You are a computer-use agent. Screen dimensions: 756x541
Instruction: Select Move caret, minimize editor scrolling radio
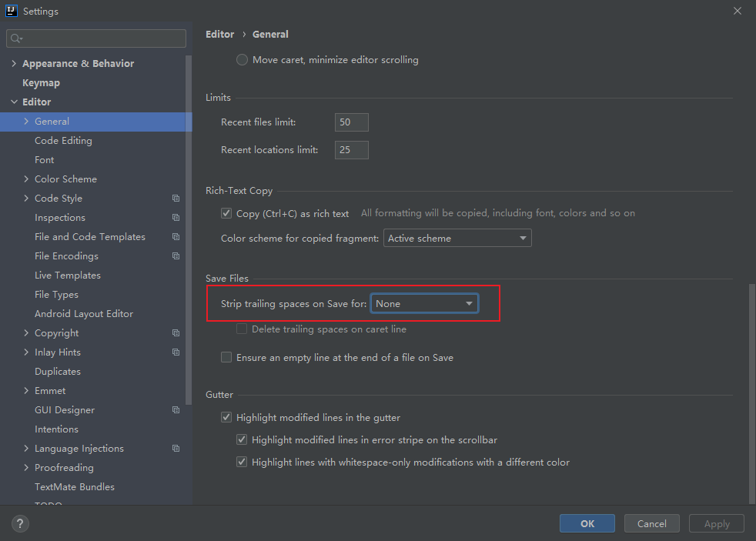tap(242, 60)
